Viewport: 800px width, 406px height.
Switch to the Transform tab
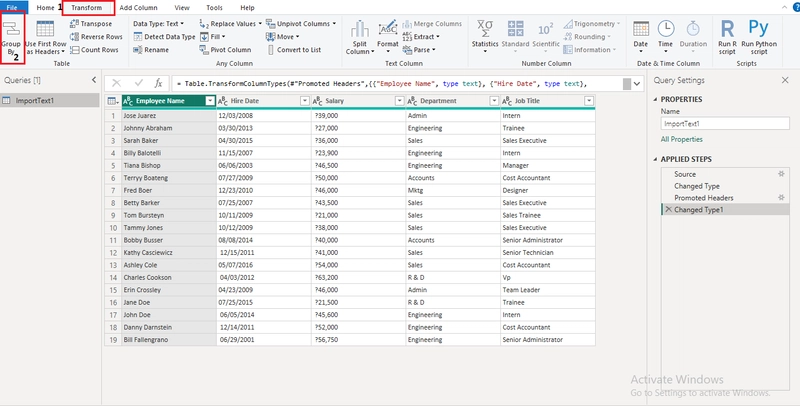coord(87,8)
